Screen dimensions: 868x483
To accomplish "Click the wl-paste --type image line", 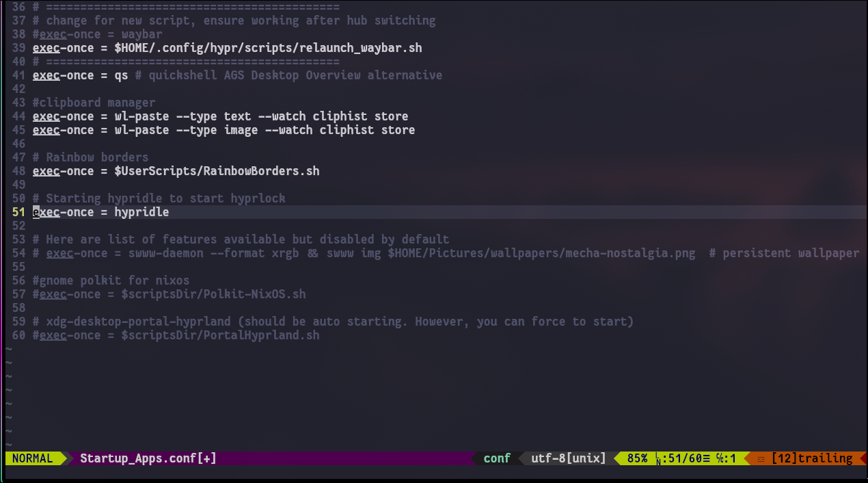I will click(x=223, y=130).
